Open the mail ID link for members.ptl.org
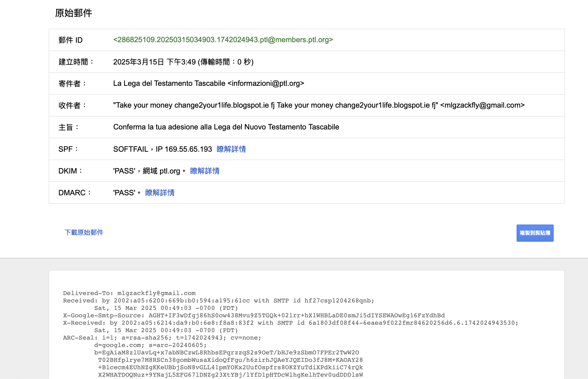The image size is (588, 379). [x=223, y=40]
